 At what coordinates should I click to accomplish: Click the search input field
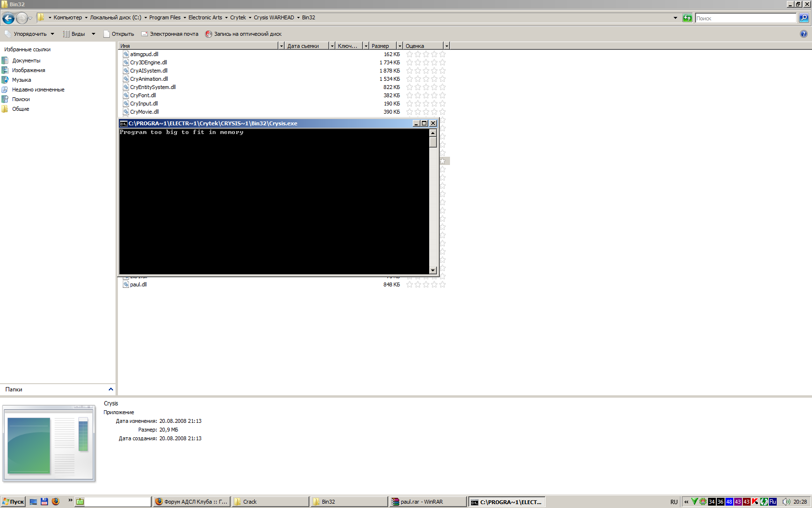pyautogui.click(x=745, y=18)
